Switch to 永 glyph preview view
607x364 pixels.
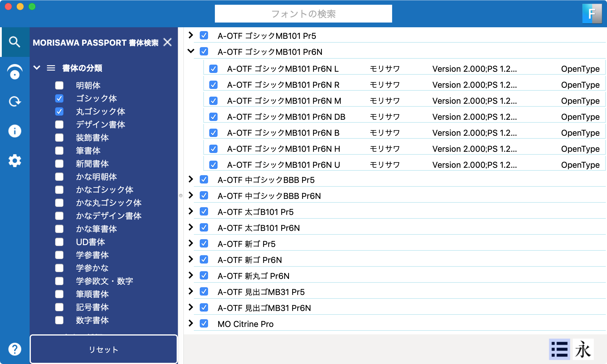(x=583, y=349)
